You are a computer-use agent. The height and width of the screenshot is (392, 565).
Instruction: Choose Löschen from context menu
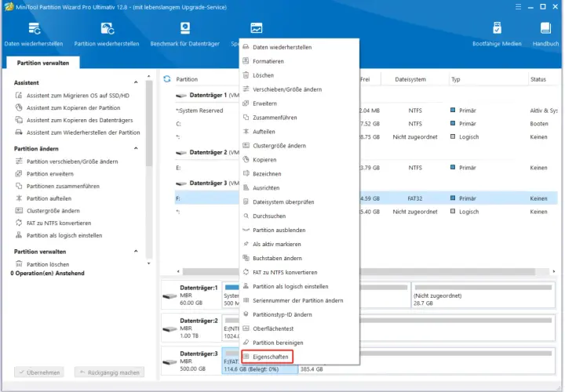pos(299,75)
